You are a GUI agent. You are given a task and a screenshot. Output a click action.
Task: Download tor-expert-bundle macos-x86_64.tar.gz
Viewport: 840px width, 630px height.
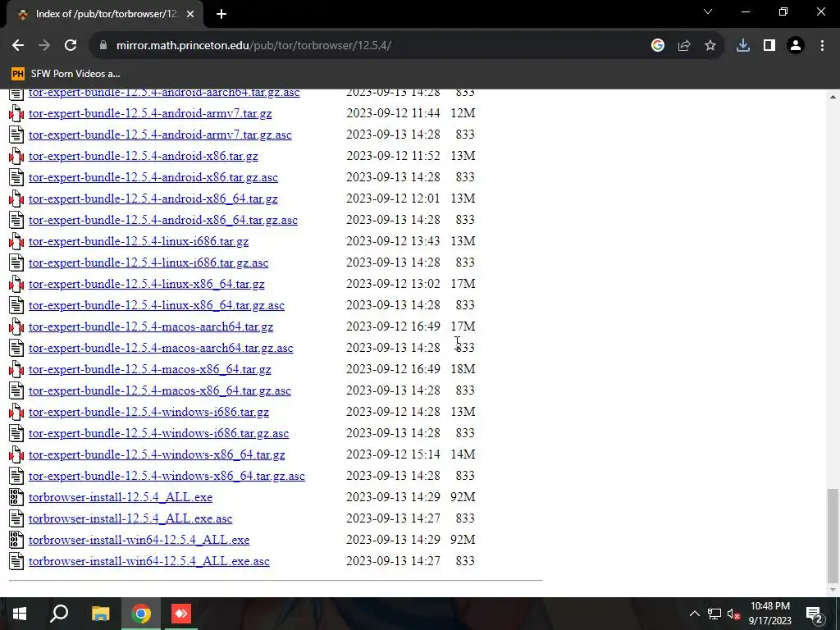pyautogui.click(x=149, y=369)
